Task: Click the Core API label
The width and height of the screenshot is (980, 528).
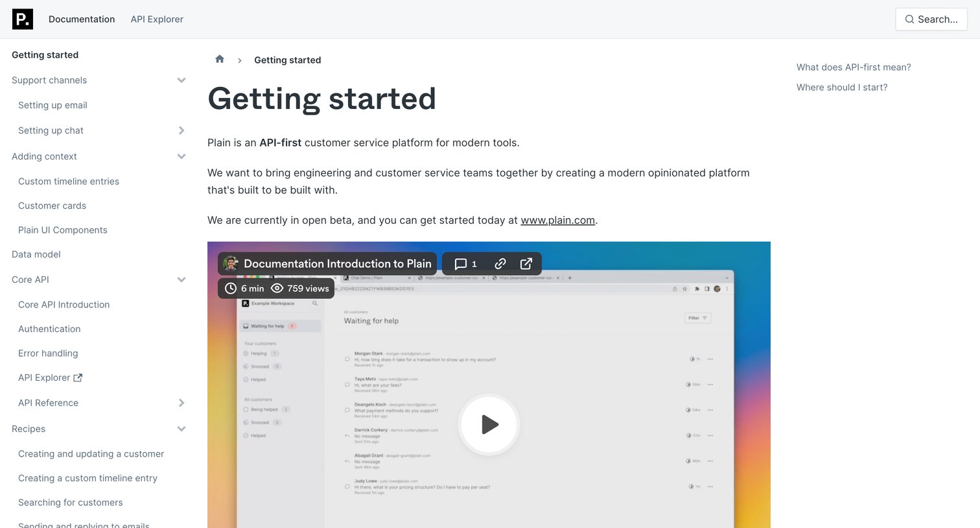Action: (30, 280)
